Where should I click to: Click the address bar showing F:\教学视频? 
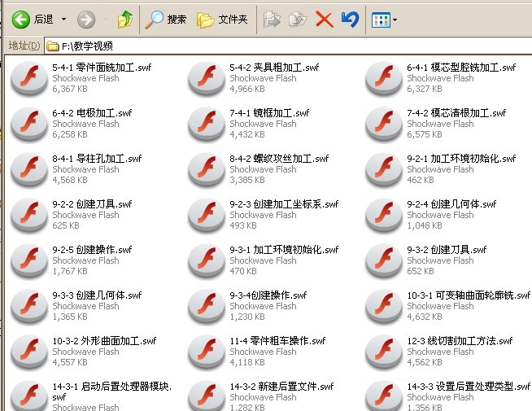click(289, 46)
